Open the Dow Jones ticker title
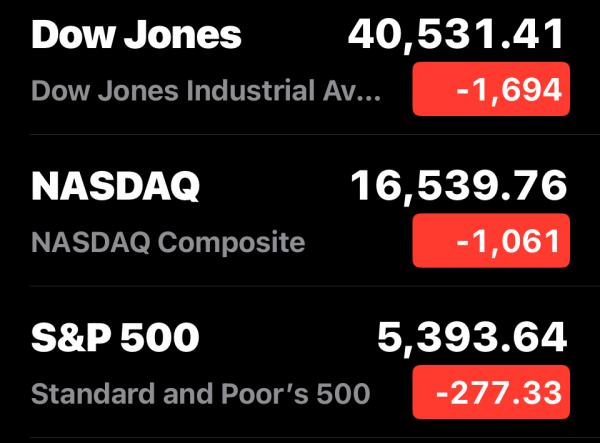 pyautogui.click(x=136, y=35)
